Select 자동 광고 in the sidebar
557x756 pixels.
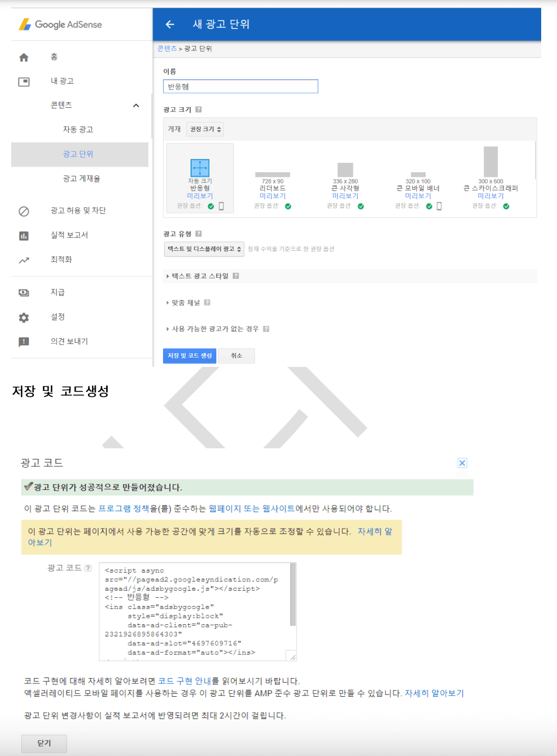[x=78, y=130]
